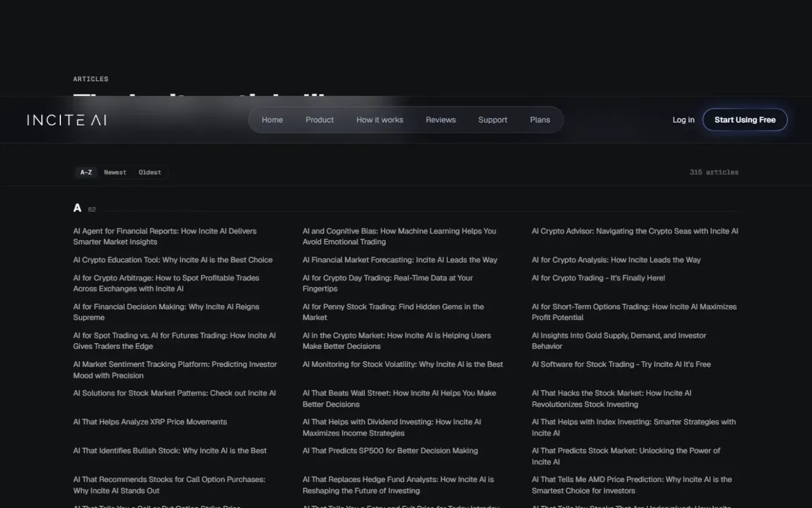Screen dimensions: 812x508
Task: Open AI for Penny Stock Trading article
Action: [393, 312]
